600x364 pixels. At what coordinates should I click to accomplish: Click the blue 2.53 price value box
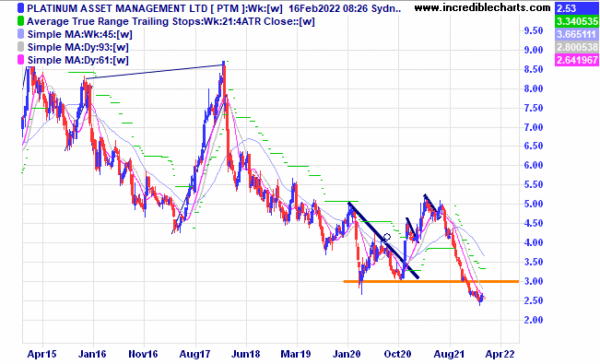[x=577, y=8]
